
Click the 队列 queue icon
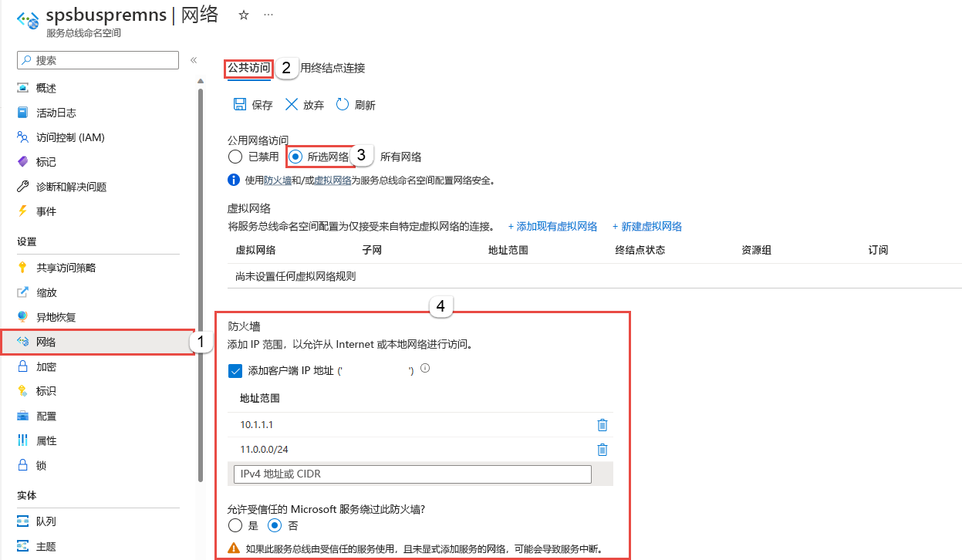22,521
